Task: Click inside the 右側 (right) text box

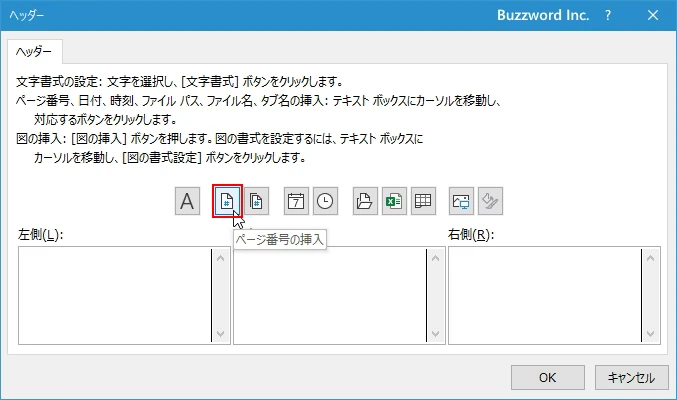Action: coord(544,295)
